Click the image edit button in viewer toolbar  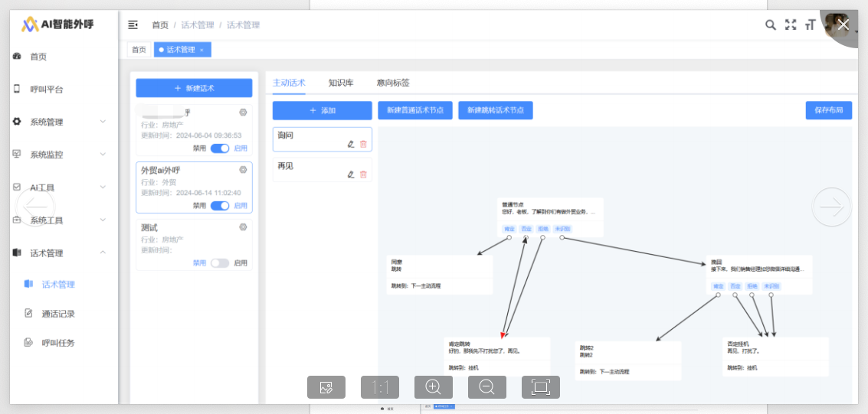pos(326,387)
